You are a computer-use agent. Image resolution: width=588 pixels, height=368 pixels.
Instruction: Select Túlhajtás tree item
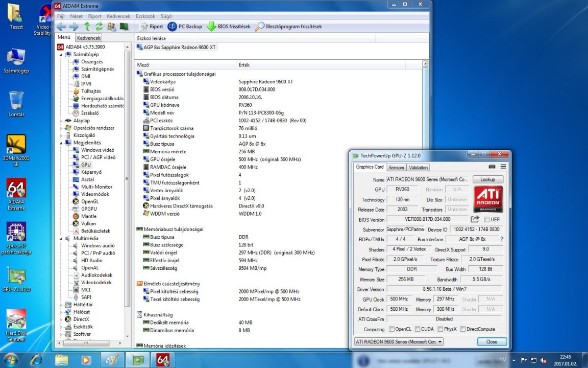[91, 91]
